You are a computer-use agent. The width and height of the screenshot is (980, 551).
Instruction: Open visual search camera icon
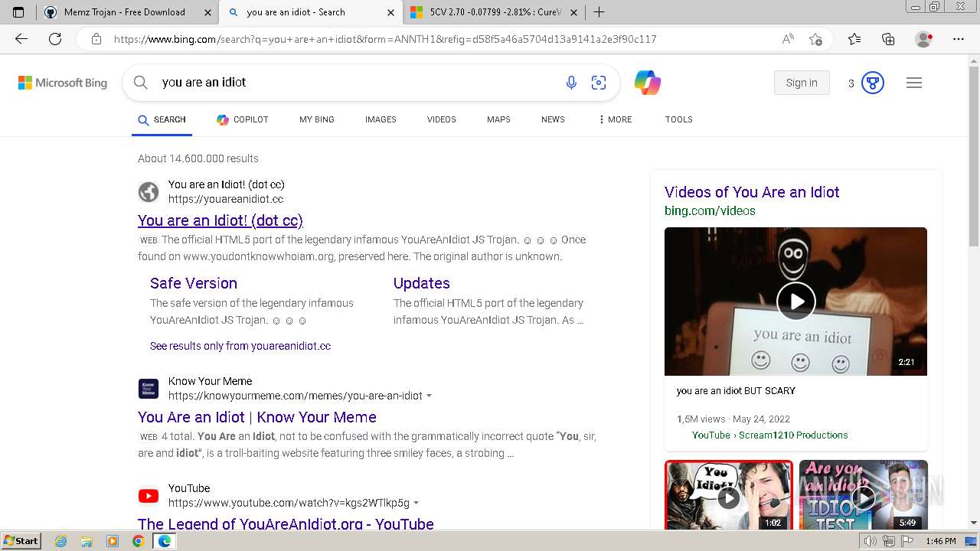(x=599, y=83)
